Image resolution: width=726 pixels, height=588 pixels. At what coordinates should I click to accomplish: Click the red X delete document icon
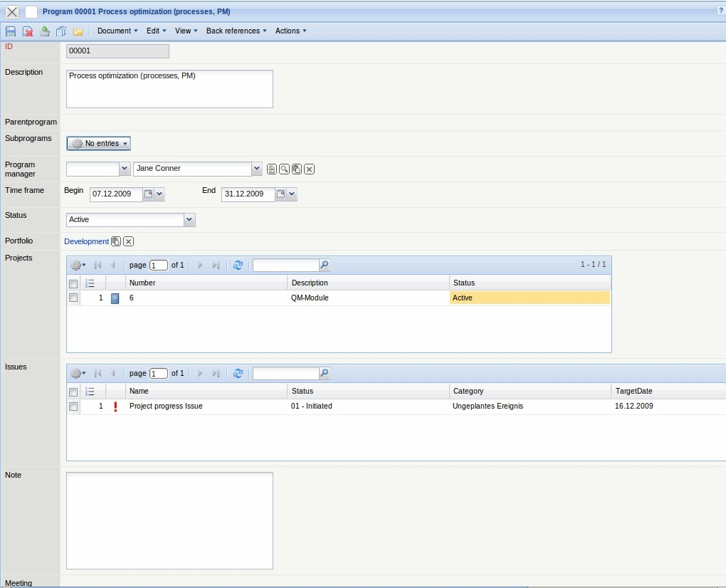(x=28, y=31)
